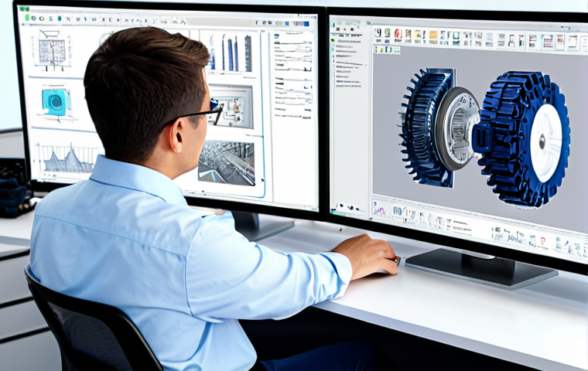Open the metallic 3D structure thumbnail
The width and height of the screenshot is (588, 371).
[227, 162]
